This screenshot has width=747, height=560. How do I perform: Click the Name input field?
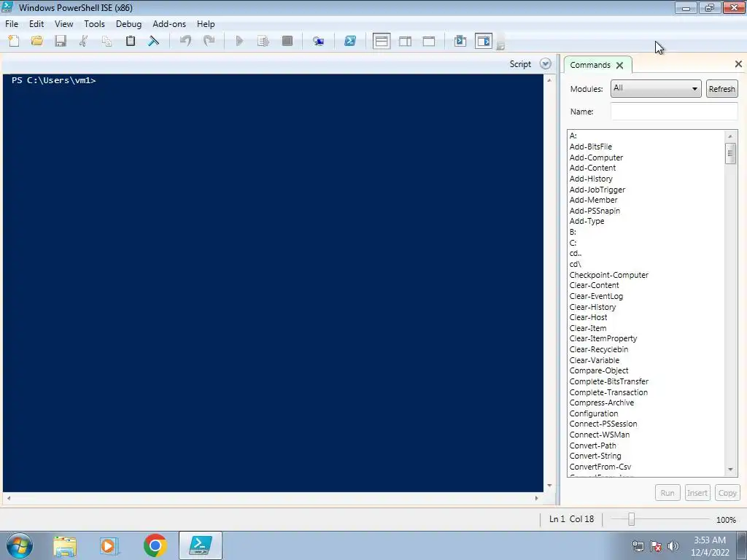pyautogui.click(x=674, y=112)
